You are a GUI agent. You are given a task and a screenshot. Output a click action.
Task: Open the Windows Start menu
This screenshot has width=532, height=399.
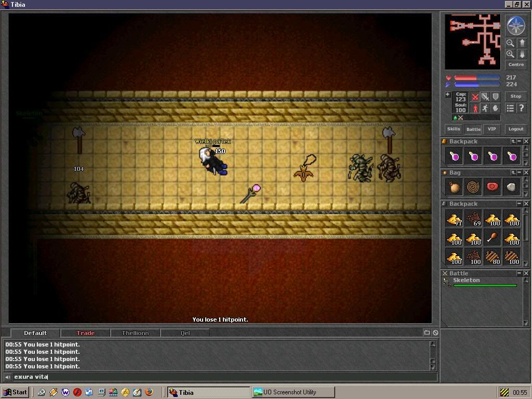[x=15, y=392]
